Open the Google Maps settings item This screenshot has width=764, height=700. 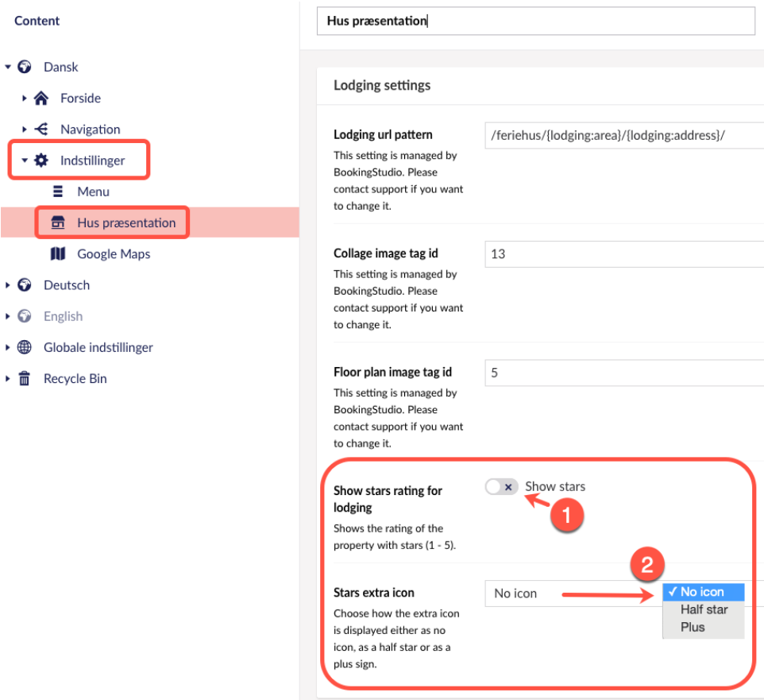click(x=114, y=254)
